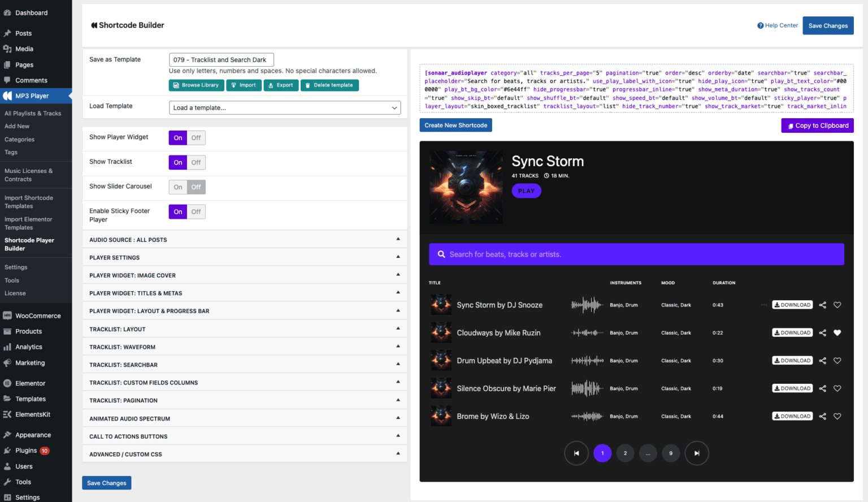Expand the Player Settings section
Viewport: 868px width, 502px height.
click(245, 258)
